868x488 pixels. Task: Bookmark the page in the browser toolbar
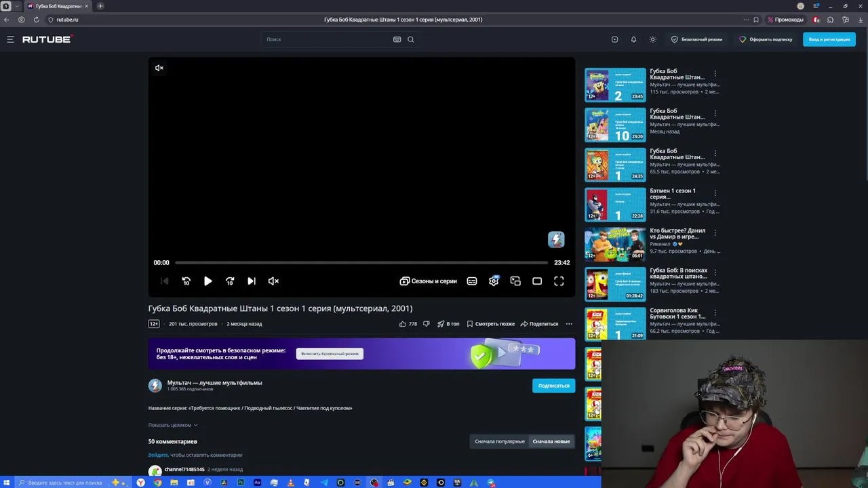point(756,20)
